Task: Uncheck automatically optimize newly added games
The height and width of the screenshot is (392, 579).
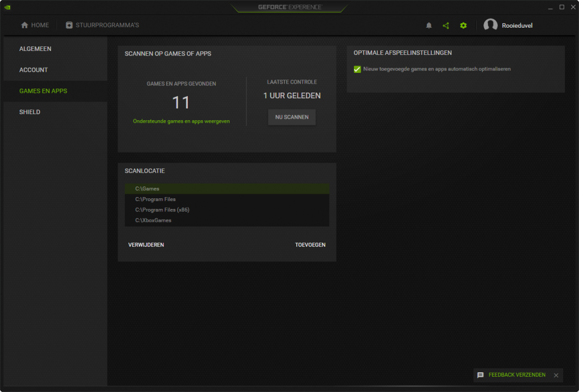Action: [357, 69]
